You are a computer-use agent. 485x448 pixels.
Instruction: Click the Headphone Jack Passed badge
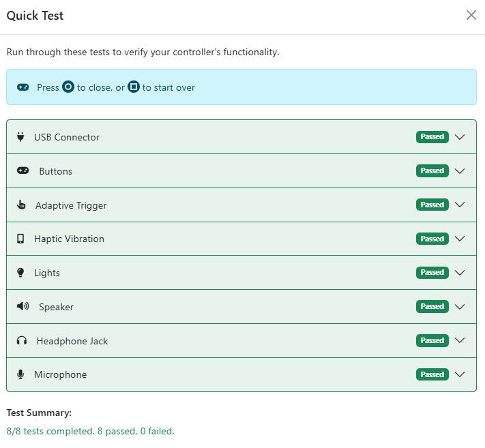tap(432, 341)
